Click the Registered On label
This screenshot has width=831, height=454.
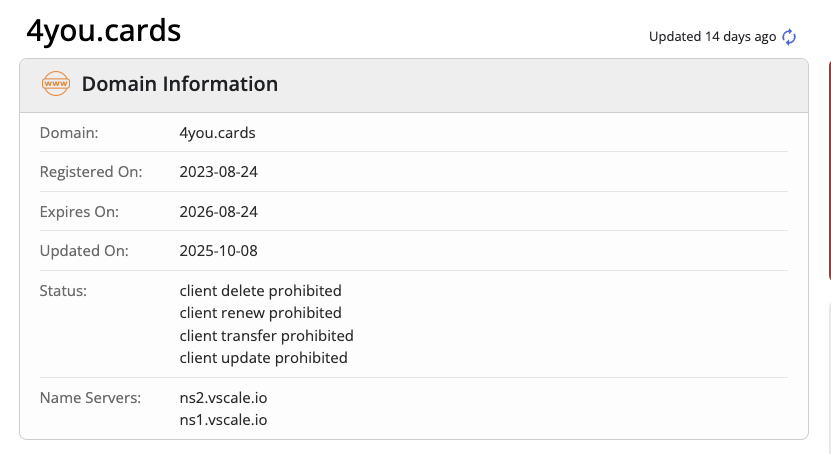click(x=91, y=172)
